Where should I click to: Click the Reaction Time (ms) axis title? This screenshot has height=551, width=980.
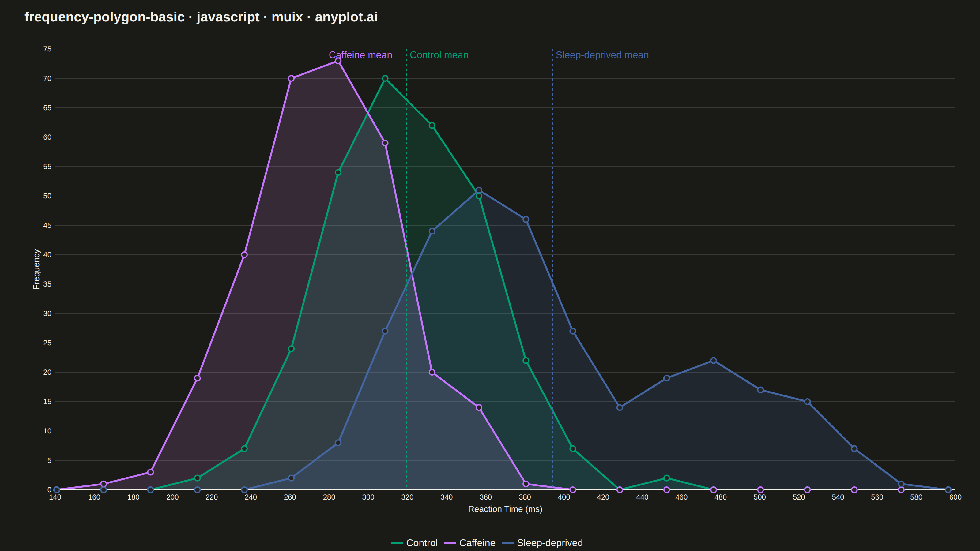[x=505, y=509]
